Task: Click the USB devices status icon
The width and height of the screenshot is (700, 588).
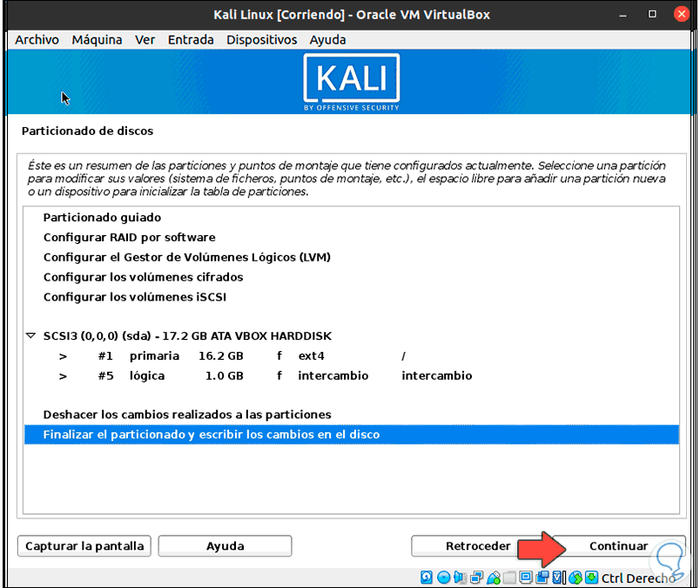Action: (494, 578)
